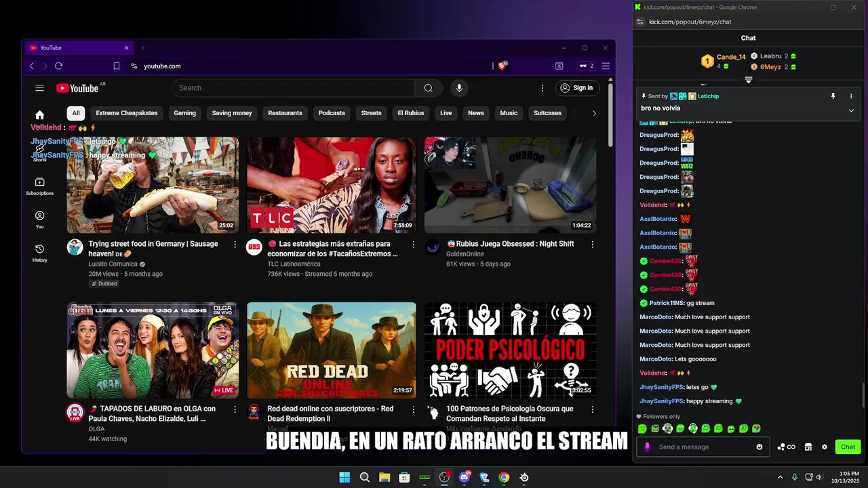Reload the youtube.com page

coord(59,66)
